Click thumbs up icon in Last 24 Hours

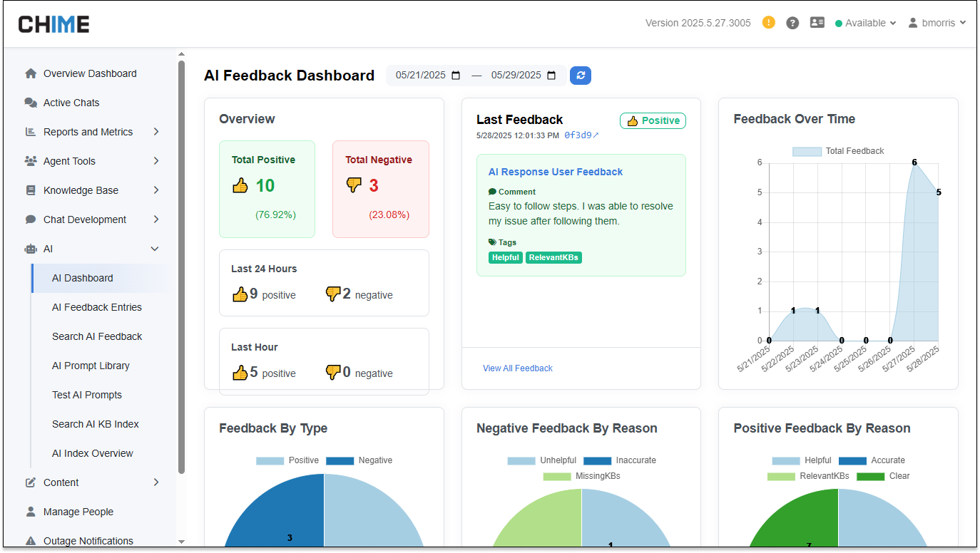point(240,294)
